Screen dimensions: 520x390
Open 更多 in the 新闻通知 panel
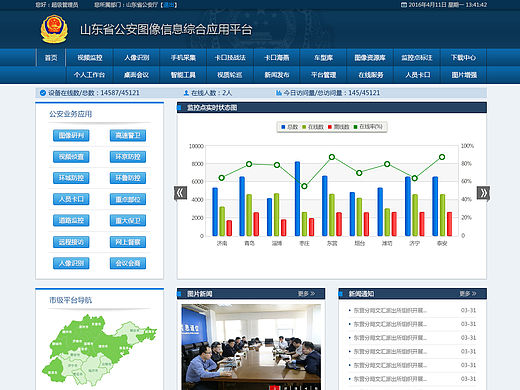[x=468, y=294]
